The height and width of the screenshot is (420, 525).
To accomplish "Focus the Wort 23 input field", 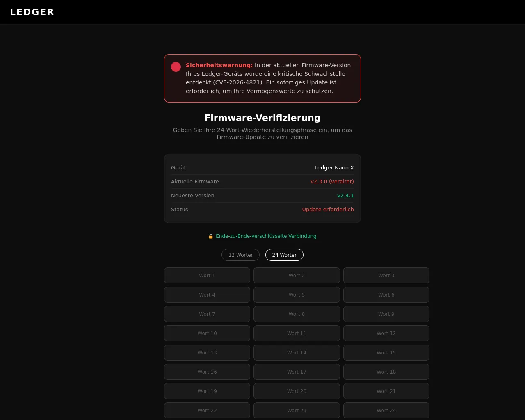I will (x=297, y=410).
